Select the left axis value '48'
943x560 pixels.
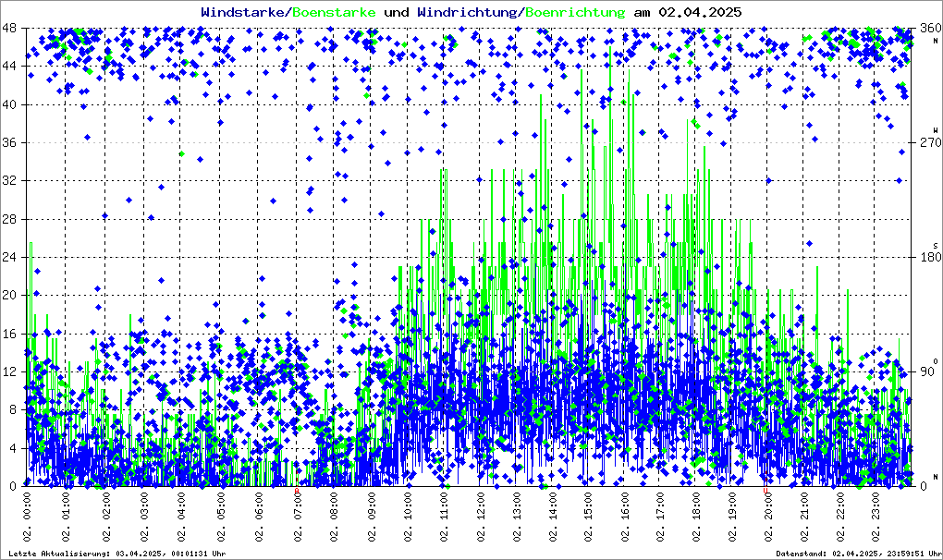tap(8, 29)
